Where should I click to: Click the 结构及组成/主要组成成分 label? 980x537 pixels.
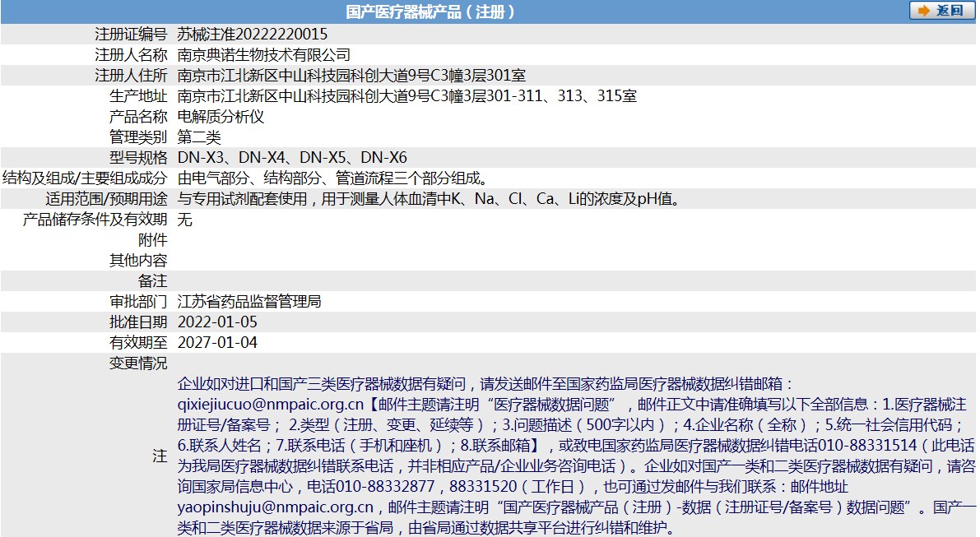(x=85, y=178)
